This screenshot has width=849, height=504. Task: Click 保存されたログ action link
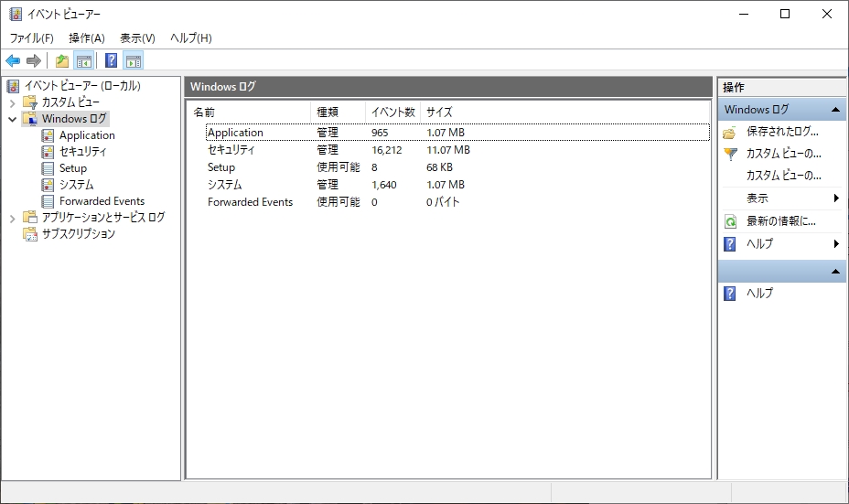click(782, 132)
